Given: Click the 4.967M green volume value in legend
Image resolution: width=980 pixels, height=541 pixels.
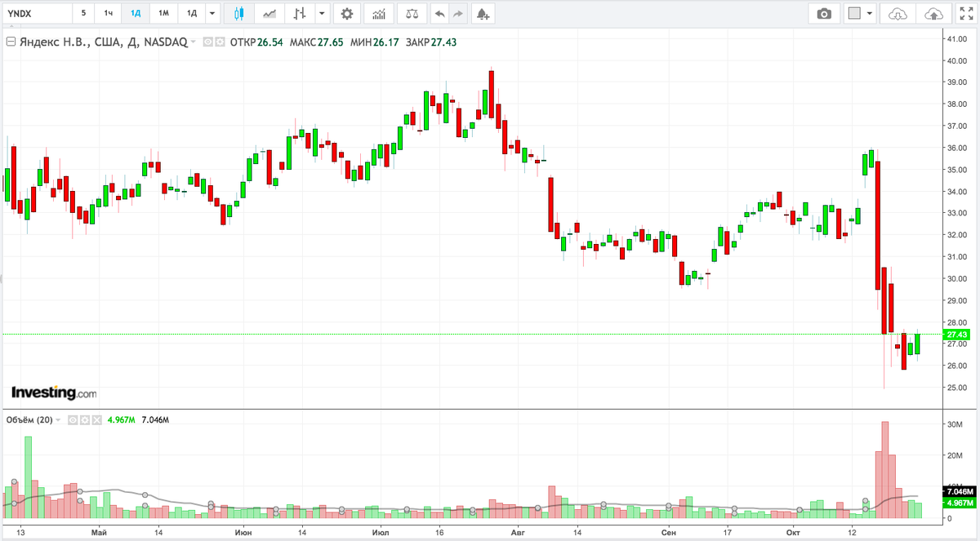Looking at the screenshot, I should (121, 420).
